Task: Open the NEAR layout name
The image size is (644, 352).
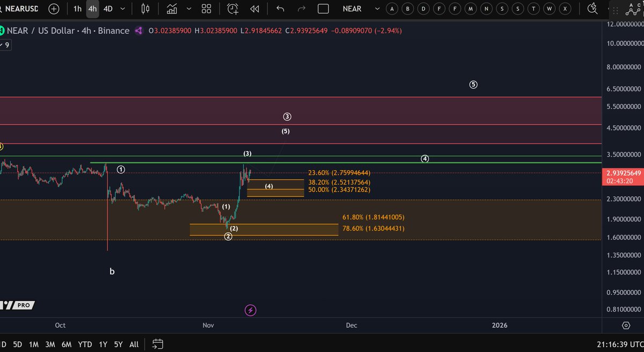Action: (x=352, y=9)
